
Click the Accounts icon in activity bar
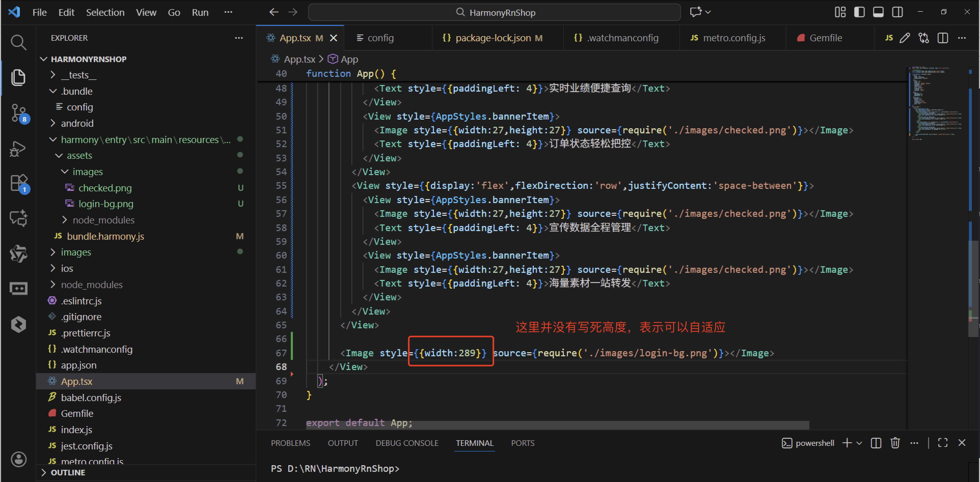click(x=18, y=459)
